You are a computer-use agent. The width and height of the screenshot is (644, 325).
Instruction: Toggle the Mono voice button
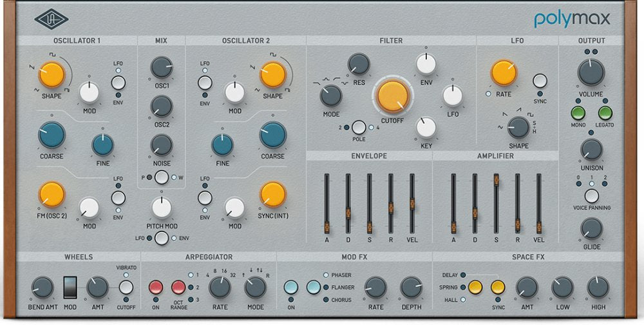coord(578,112)
